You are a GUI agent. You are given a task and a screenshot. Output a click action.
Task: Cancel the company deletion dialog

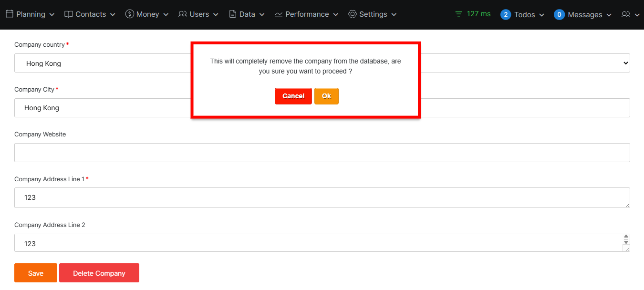(x=293, y=96)
